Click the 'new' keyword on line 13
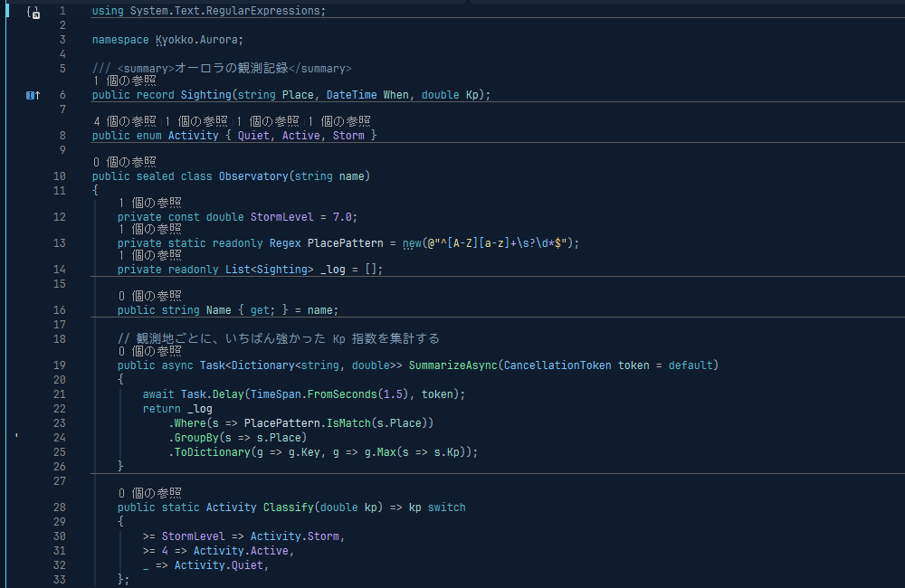 point(412,243)
